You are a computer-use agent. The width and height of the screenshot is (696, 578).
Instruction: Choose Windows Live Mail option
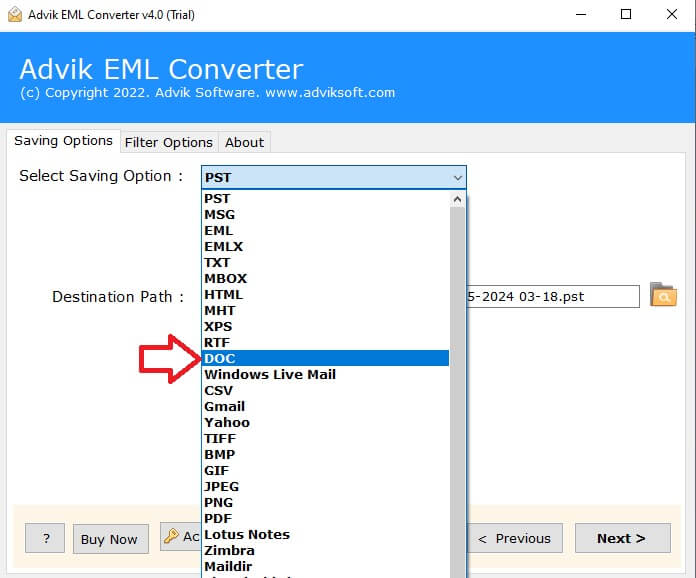[x=325, y=374]
